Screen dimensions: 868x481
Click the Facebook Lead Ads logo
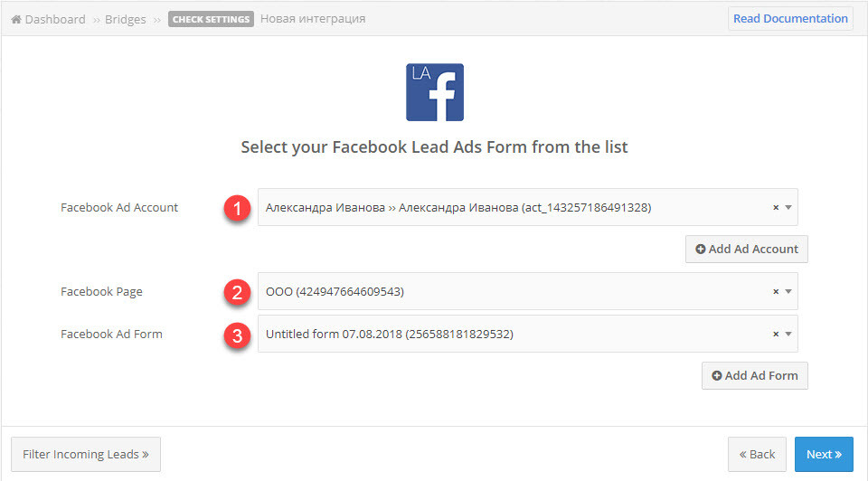435,92
